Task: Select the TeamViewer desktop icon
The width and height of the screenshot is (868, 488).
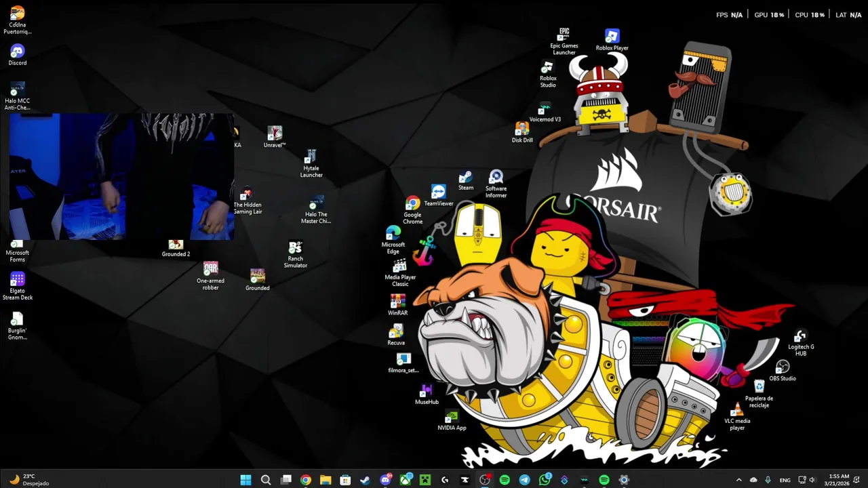Action: (438, 195)
